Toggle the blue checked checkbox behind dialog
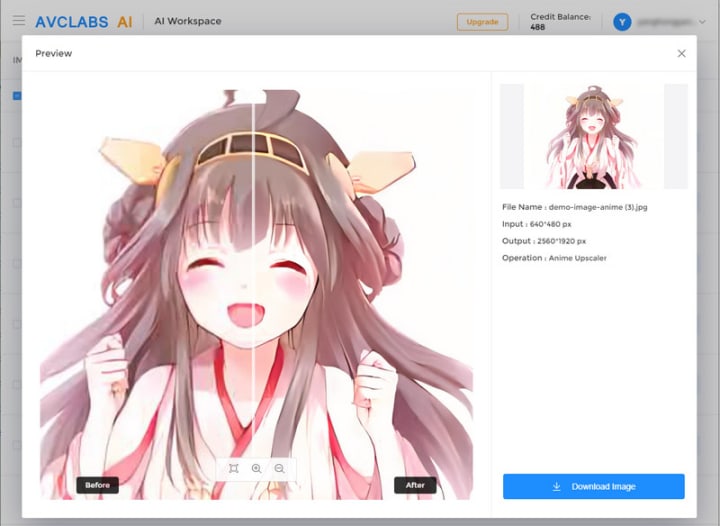Image resolution: width=720 pixels, height=526 pixels. (x=17, y=95)
